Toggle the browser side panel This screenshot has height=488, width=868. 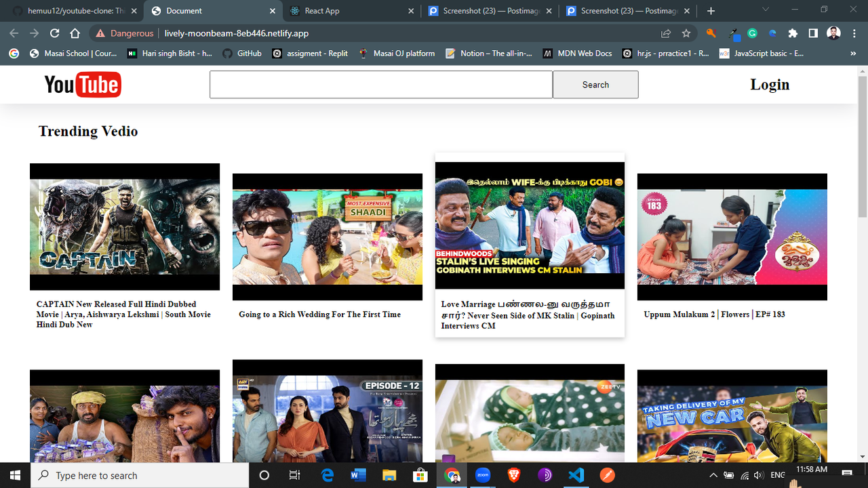(813, 33)
